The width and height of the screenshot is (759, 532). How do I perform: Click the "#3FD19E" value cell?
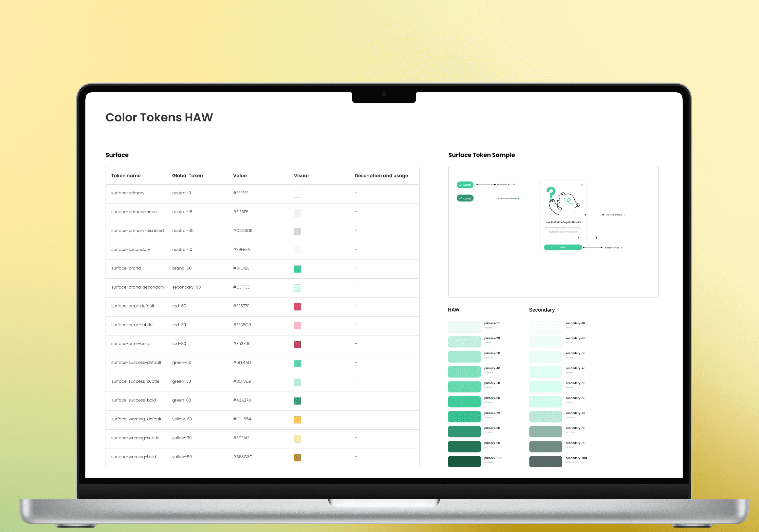[x=241, y=268]
